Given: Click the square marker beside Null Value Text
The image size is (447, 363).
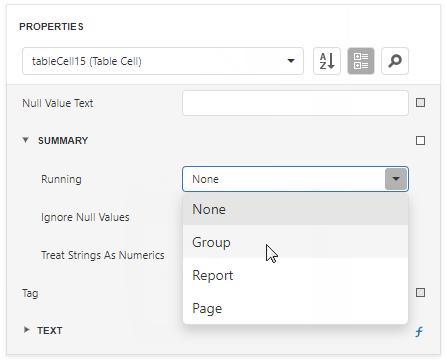Looking at the screenshot, I should pos(420,103).
